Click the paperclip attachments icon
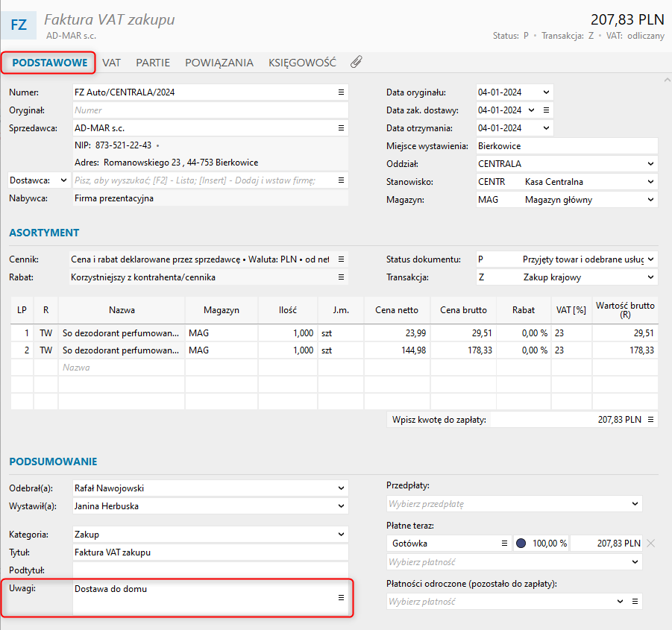Image resolution: width=672 pixels, height=630 pixels. [x=357, y=63]
